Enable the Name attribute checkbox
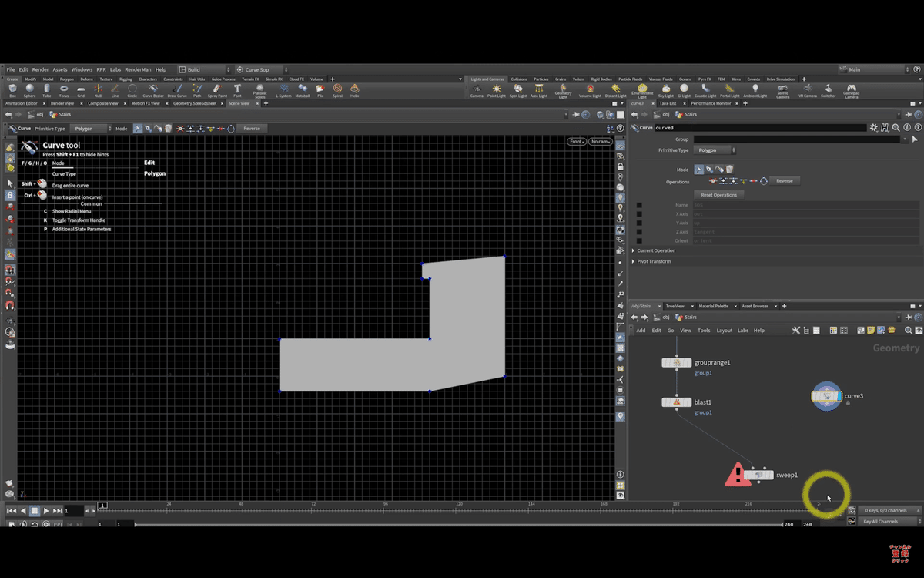Viewport: 924px width, 578px height. click(x=639, y=206)
